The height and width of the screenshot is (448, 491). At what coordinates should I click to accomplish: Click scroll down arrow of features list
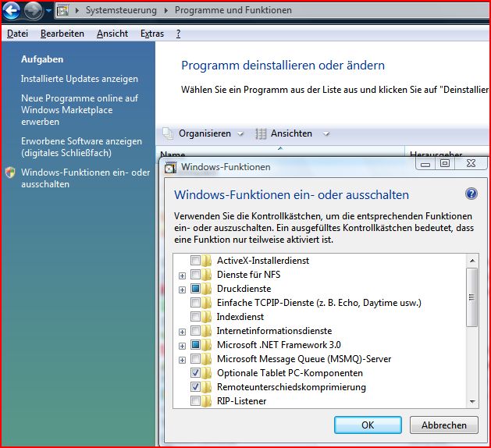click(x=472, y=401)
